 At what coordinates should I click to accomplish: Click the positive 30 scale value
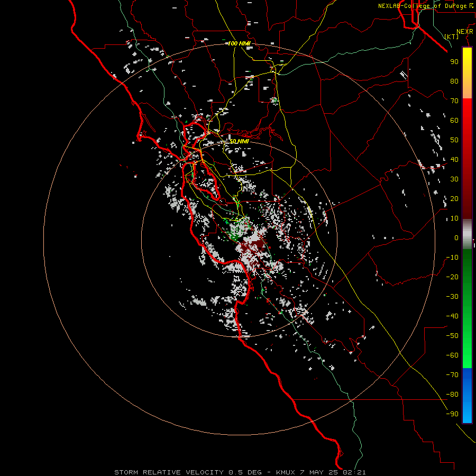[x=454, y=179]
